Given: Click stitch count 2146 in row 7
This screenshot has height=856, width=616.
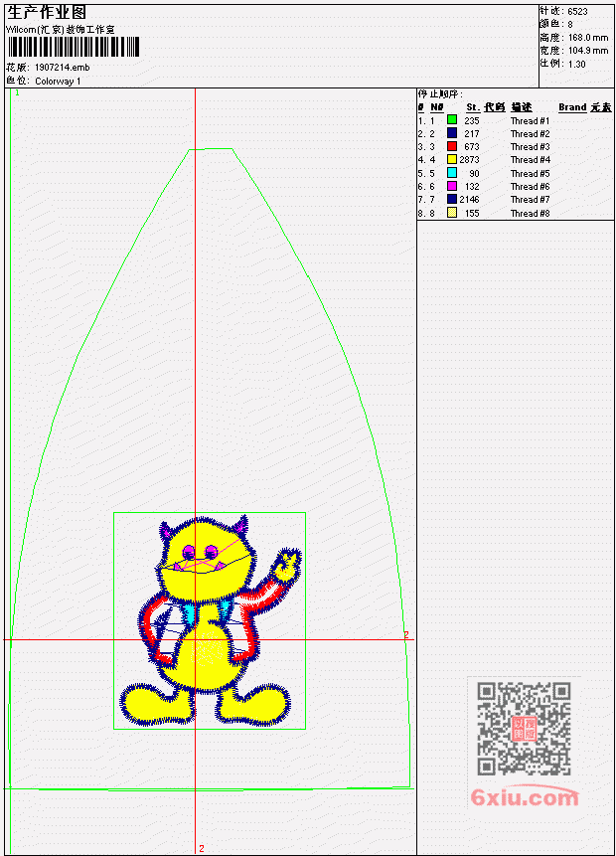Looking at the screenshot, I should (469, 200).
